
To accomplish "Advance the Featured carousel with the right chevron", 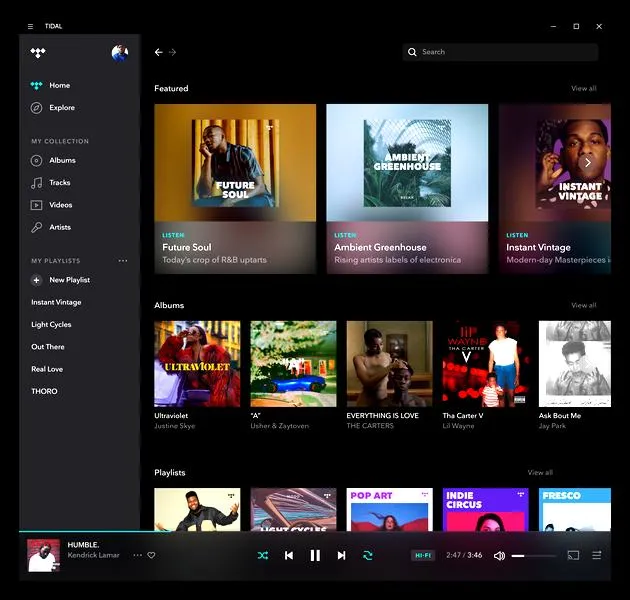I will pos(587,163).
